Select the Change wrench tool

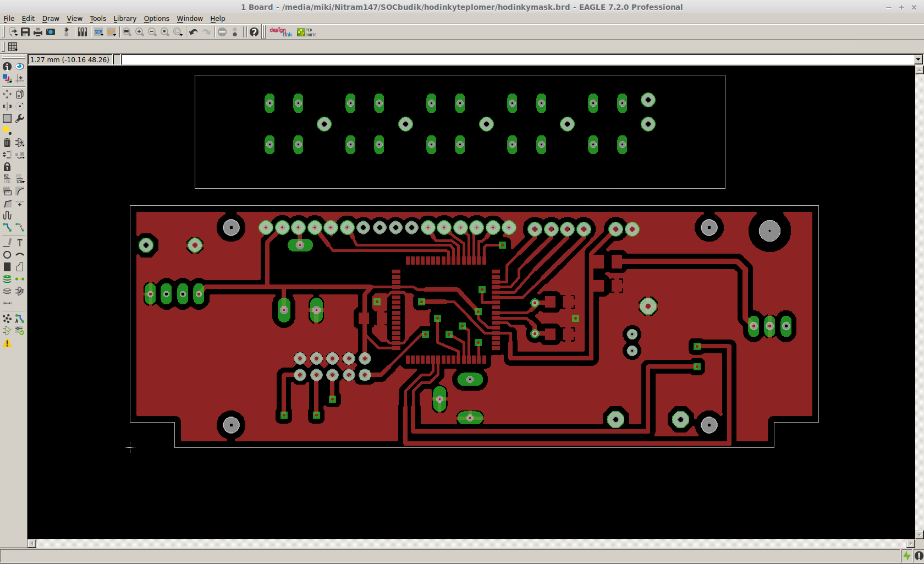tap(20, 118)
